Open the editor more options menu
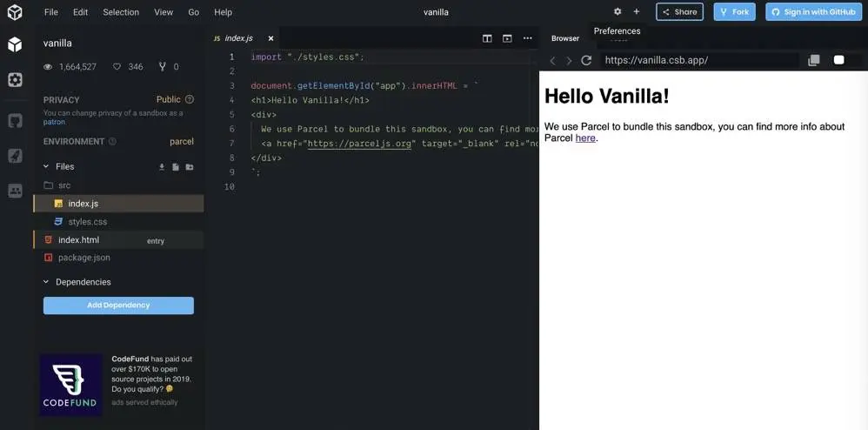This screenshot has width=868, height=430. click(x=528, y=38)
